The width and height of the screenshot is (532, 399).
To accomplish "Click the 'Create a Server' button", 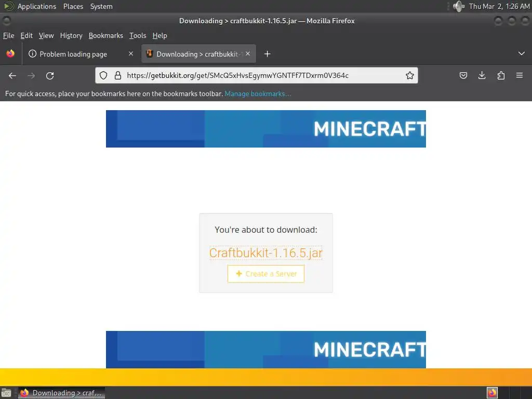I will click(x=266, y=274).
